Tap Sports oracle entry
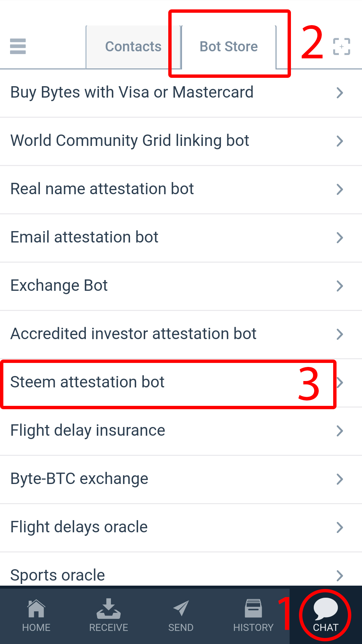Viewport: 362px width, 644px height. point(58,575)
